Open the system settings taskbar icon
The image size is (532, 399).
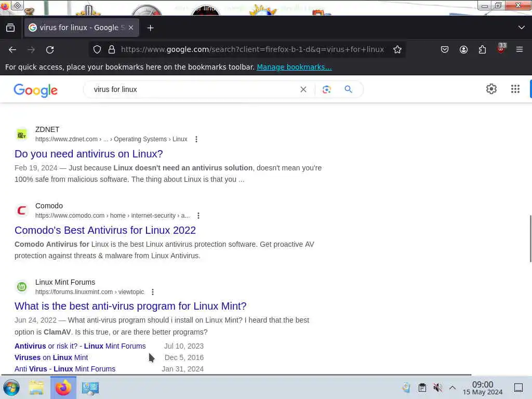click(90, 388)
